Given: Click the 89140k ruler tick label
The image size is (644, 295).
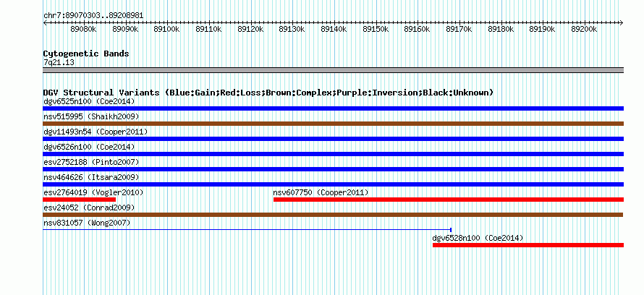Looking at the screenshot, I should [334, 29].
